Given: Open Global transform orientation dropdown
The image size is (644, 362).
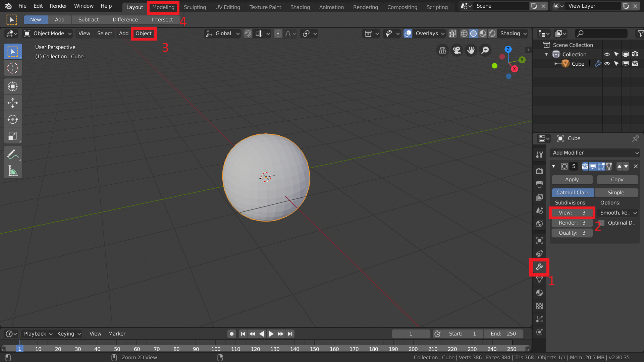Looking at the screenshot, I should point(222,34).
